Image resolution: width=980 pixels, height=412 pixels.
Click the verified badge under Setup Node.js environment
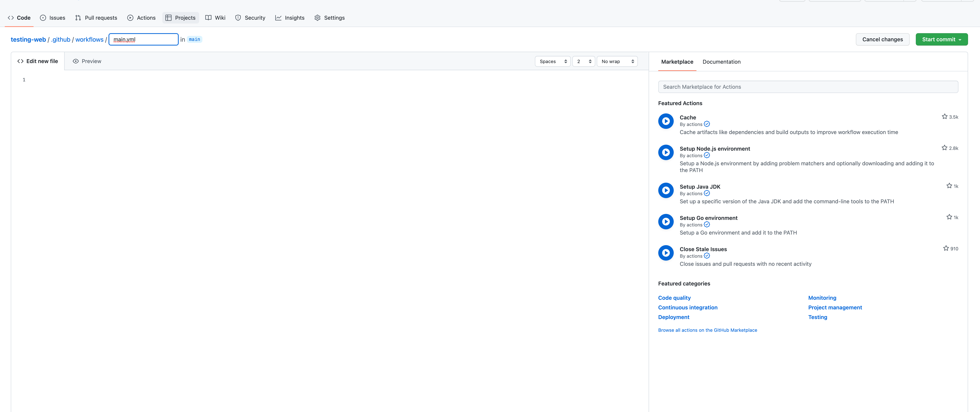tap(707, 155)
